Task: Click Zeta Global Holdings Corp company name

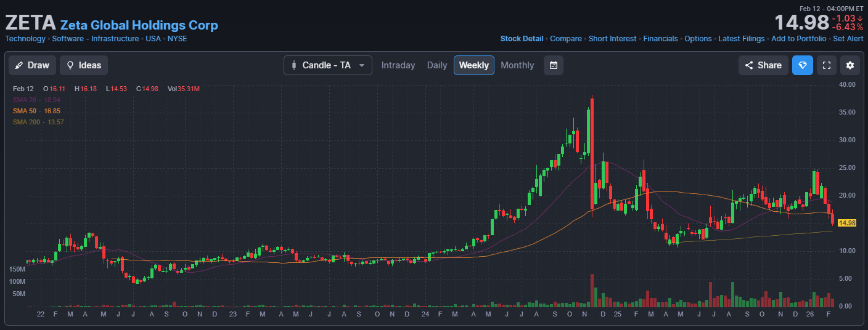Action: (x=139, y=25)
